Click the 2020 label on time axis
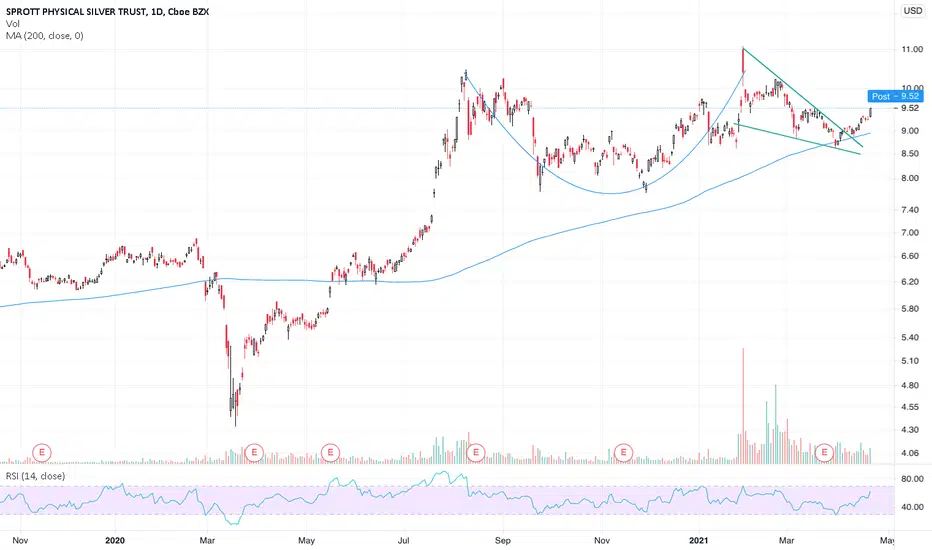This screenshot has width=932, height=550. click(115, 540)
